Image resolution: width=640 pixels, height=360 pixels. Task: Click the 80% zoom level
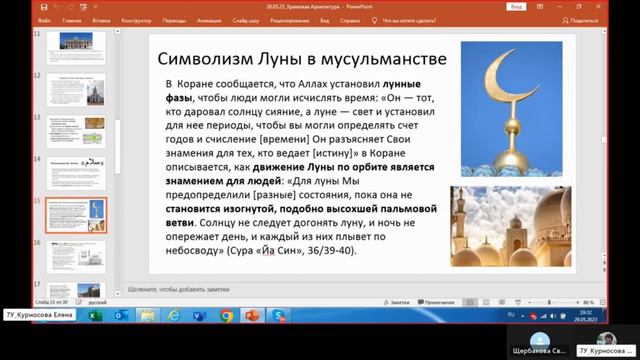tap(588, 302)
